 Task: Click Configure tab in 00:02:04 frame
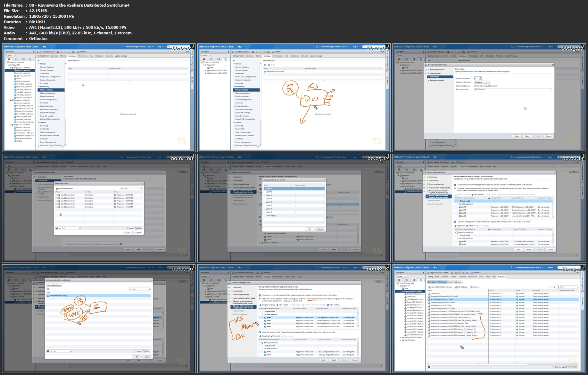point(267,56)
